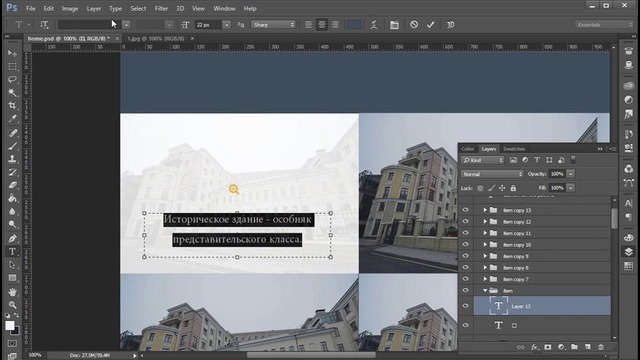
Task: Pick the foreground color swatch
Action: point(10,326)
